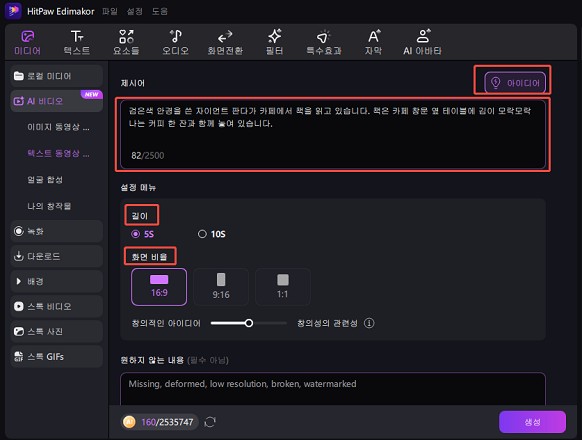
Task: Open the 오디오 audio tab
Action: (175, 43)
